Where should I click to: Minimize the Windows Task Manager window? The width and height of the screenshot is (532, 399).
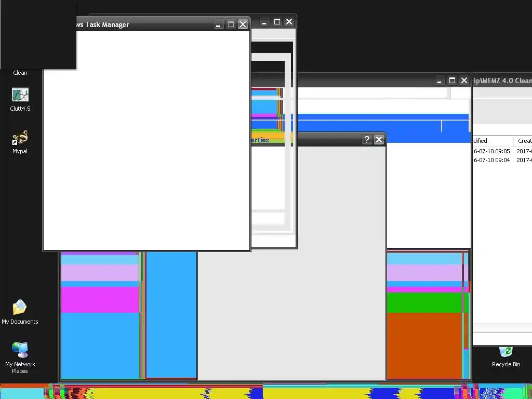218,24
